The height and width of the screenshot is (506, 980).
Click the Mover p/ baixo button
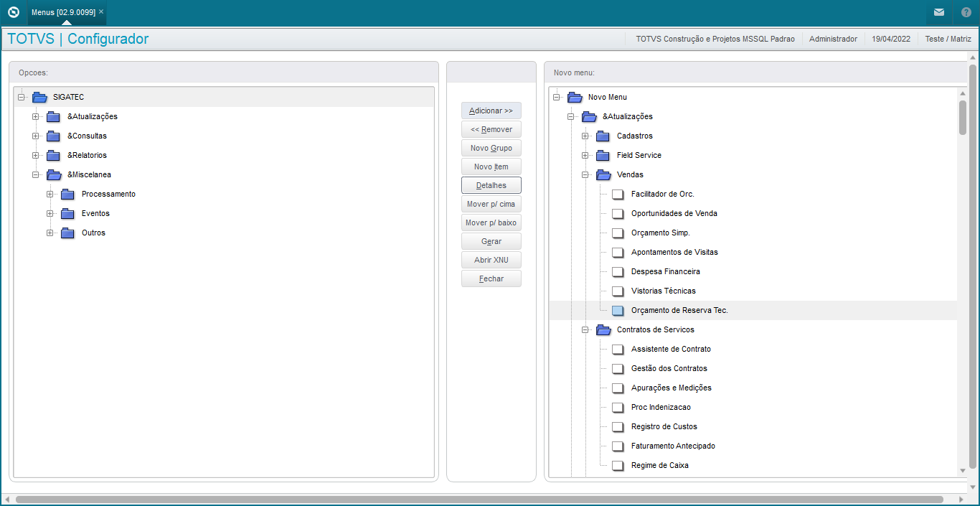tap(491, 222)
